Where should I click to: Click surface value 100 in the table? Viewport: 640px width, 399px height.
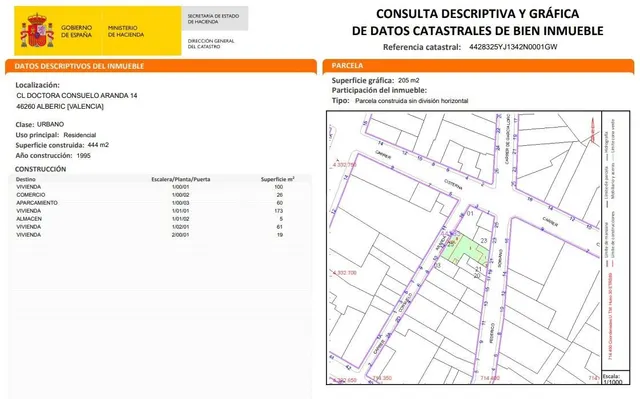pyautogui.click(x=278, y=187)
